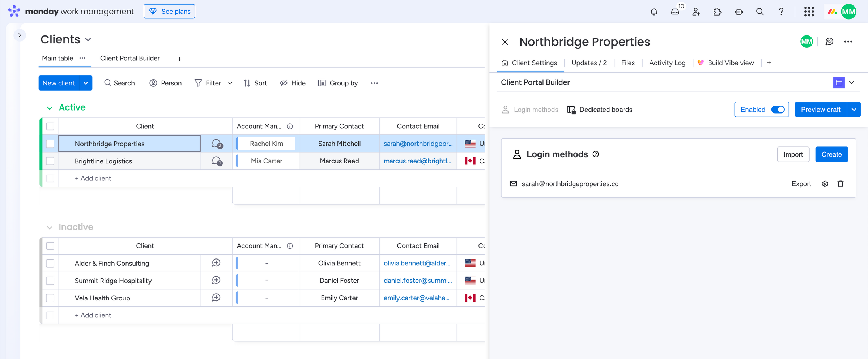
Task: Add a new view to the item panel
Action: click(769, 63)
